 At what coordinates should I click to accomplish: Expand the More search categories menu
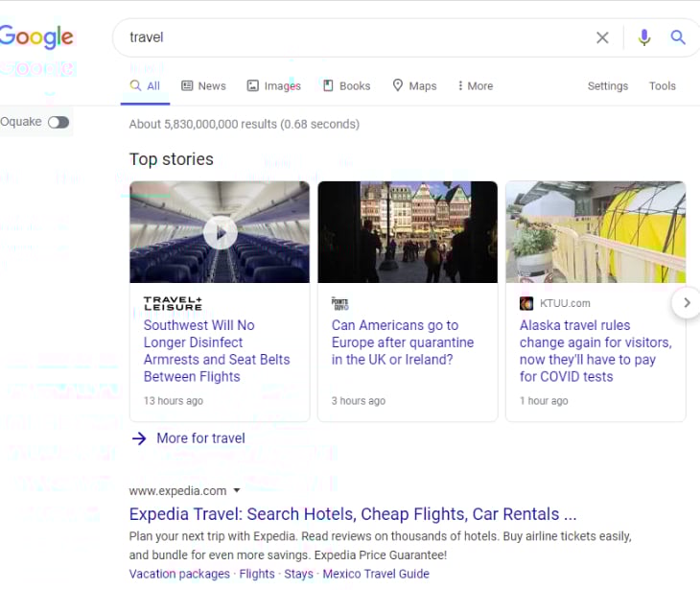pyautogui.click(x=475, y=85)
